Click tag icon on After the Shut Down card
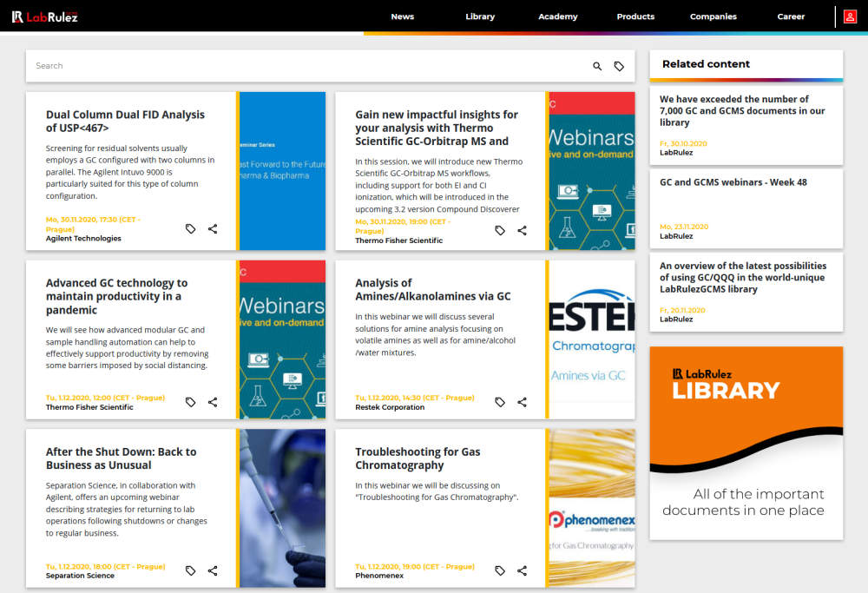868x593 pixels. tap(190, 570)
